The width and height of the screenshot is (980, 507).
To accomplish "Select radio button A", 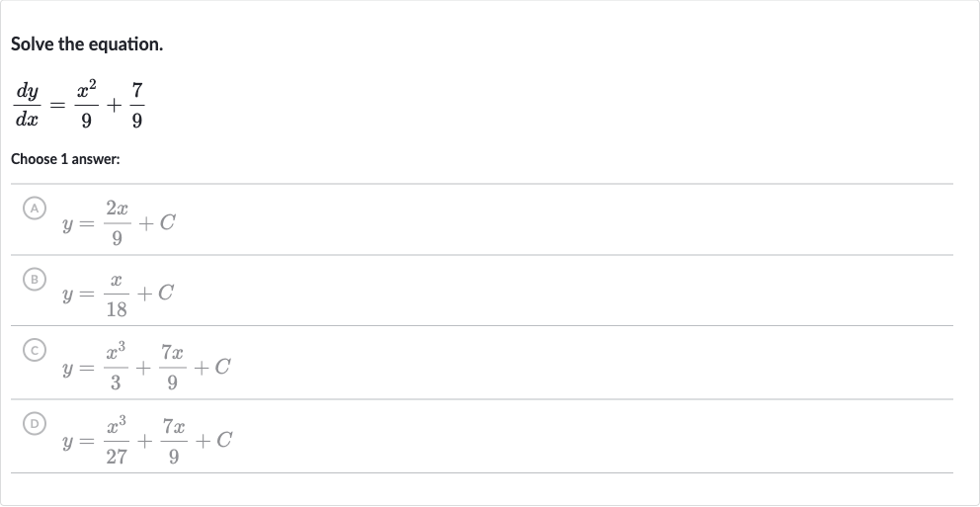I will [35, 209].
